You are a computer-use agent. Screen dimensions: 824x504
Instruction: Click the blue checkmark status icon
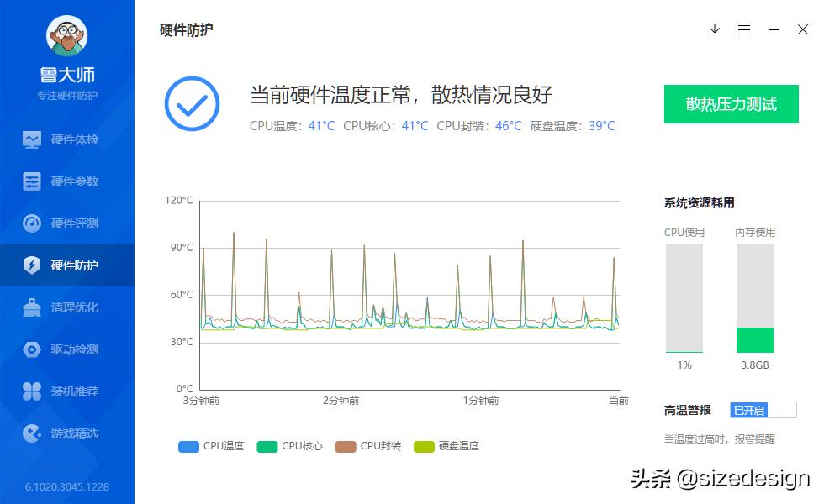(192, 103)
